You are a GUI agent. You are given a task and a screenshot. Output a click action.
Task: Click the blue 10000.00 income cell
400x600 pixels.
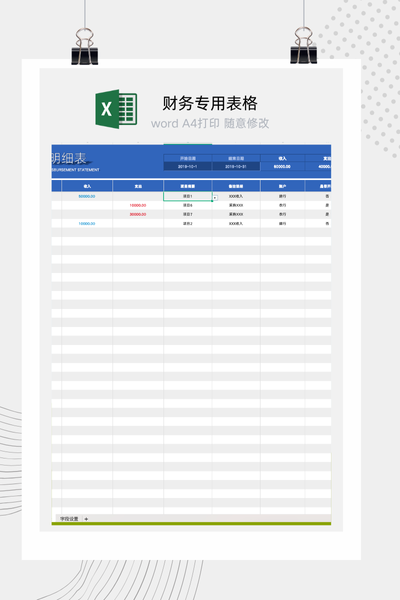(x=87, y=223)
